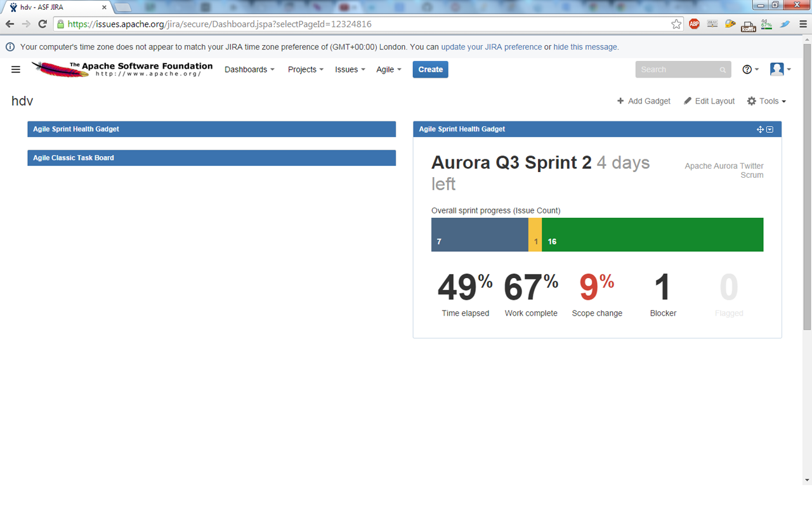Image resolution: width=812 pixels, height=508 pixels.
Task: Click the Add Gadget link
Action: (644, 101)
